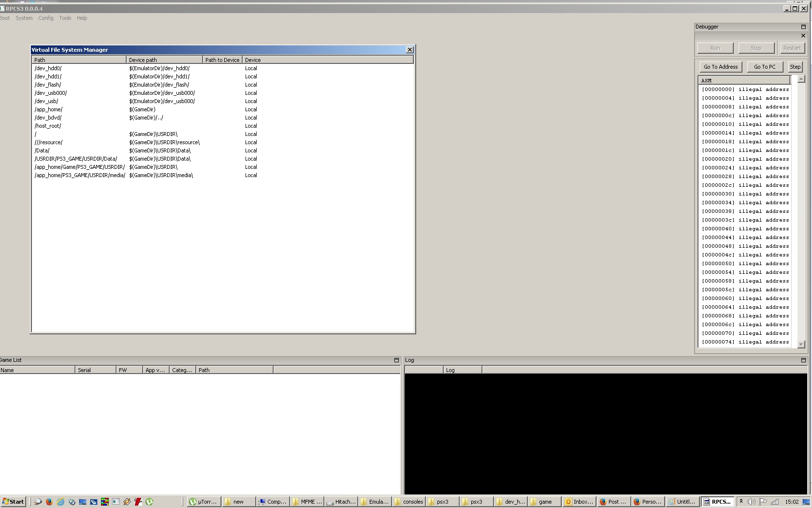Click the colored blocks icon in quick launch
Screen dimensions: 812x508
coord(104,502)
